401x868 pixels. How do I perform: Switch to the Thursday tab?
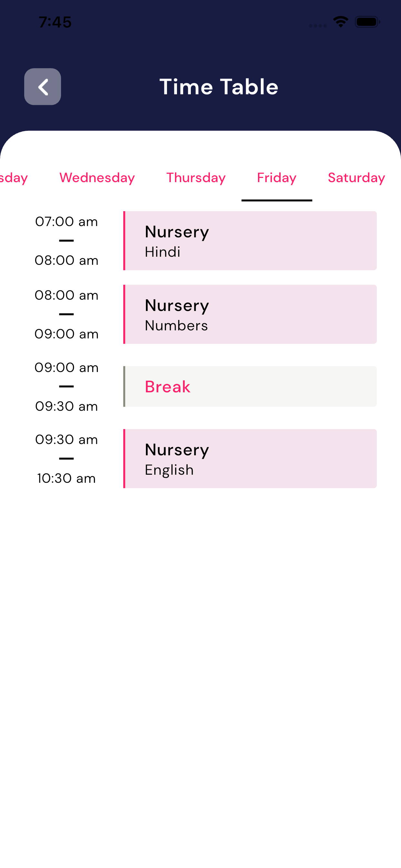196,178
